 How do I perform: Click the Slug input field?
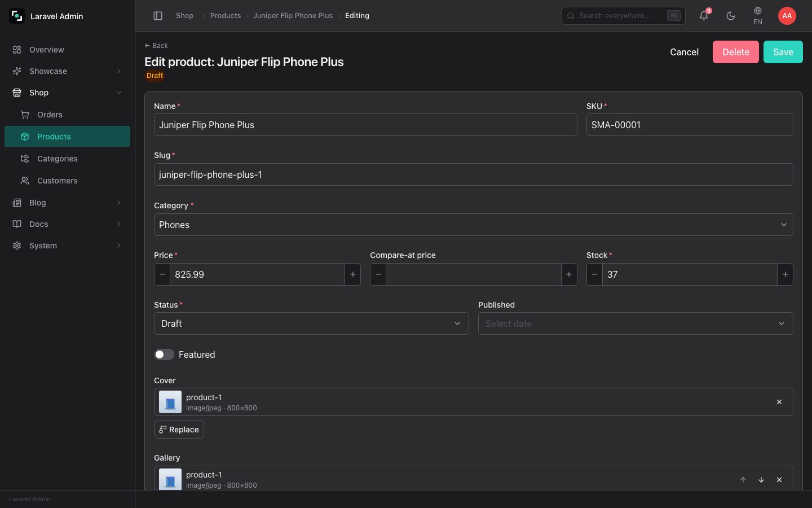click(x=474, y=174)
